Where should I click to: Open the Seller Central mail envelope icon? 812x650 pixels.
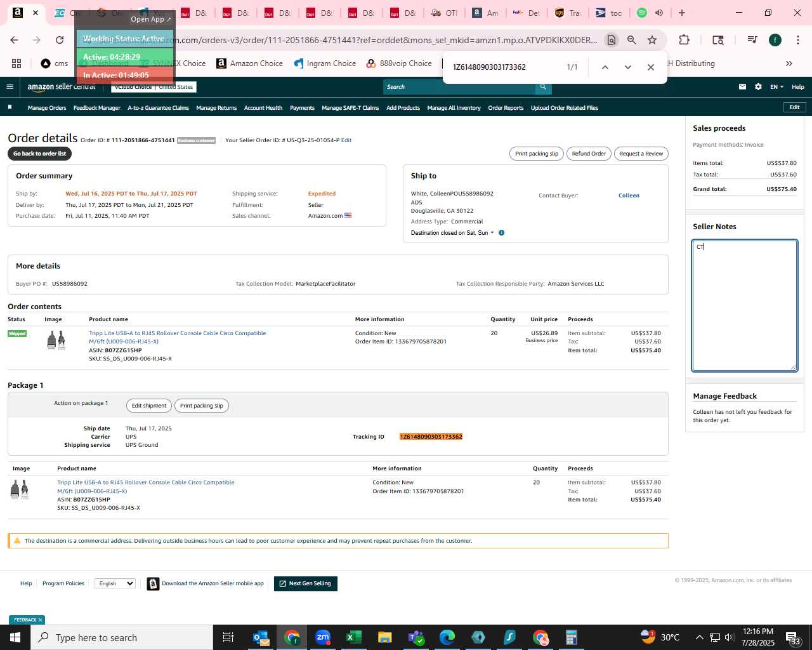742,87
